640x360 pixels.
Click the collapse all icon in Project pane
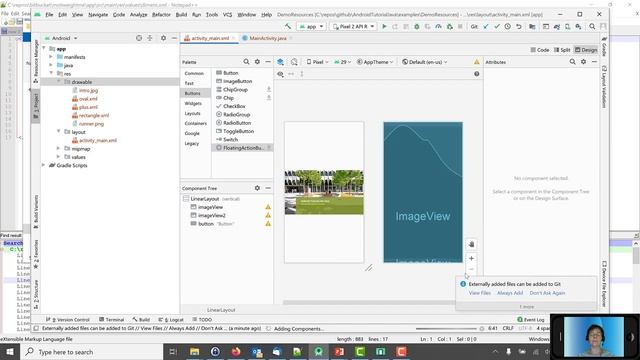(x=150, y=38)
